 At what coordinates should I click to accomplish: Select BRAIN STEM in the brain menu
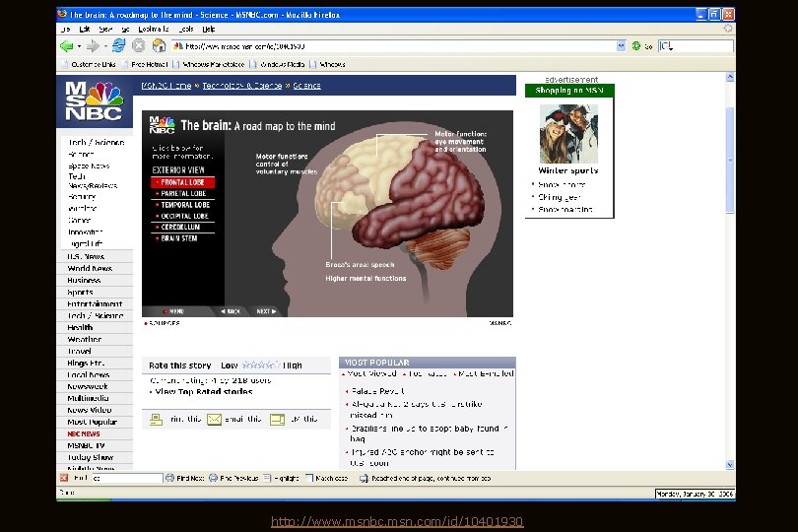[x=182, y=238]
